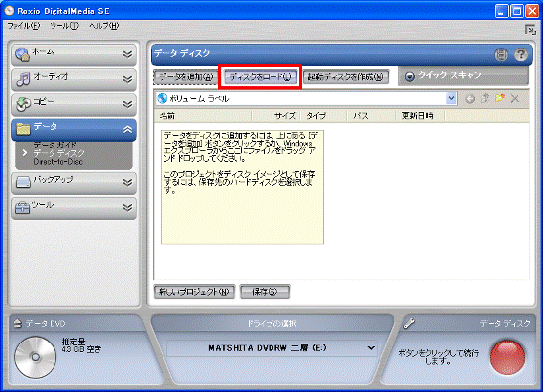Go up one folder level icon
543x392 pixels.
(485, 99)
